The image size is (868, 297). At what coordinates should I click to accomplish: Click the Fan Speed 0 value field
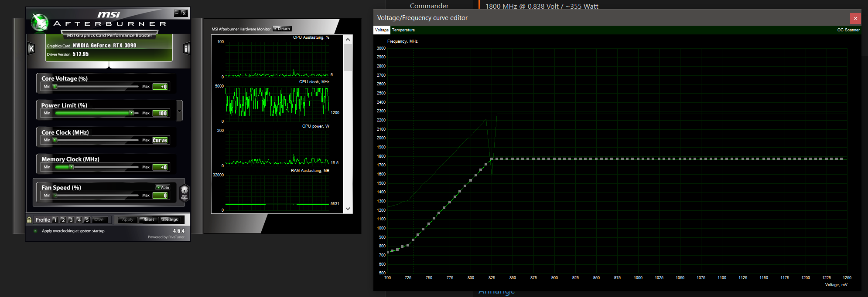point(161,196)
